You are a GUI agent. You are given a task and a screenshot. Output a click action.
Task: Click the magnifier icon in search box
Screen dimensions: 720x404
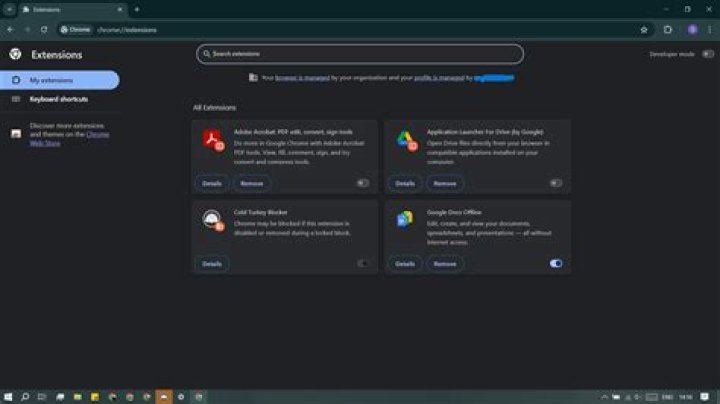tap(207, 54)
